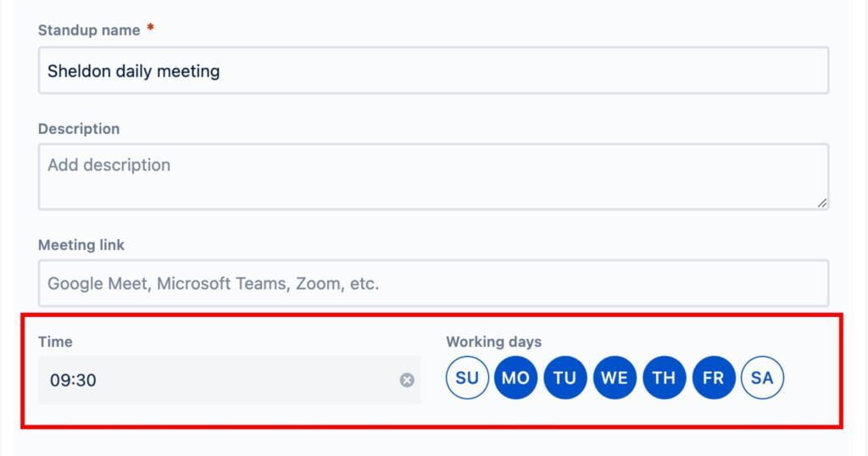Click the Sheldon daily meeting text
This screenshot has height=456, width=868.
133,71
